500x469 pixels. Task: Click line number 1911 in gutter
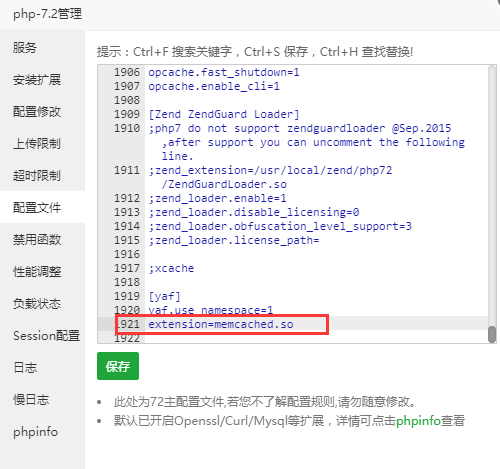coord(127,170)
